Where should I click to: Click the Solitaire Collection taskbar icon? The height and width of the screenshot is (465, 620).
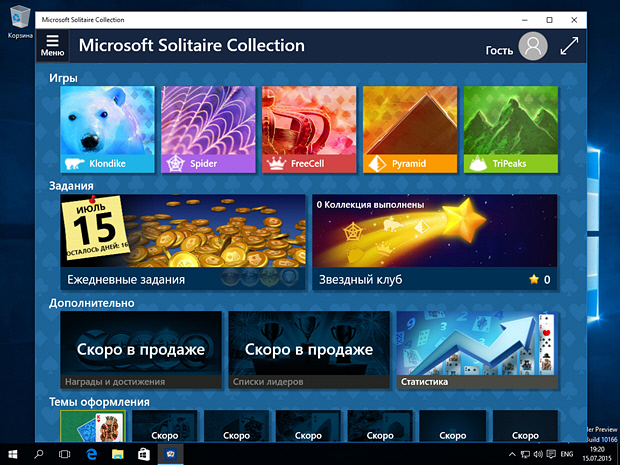(x=171, y=454)
